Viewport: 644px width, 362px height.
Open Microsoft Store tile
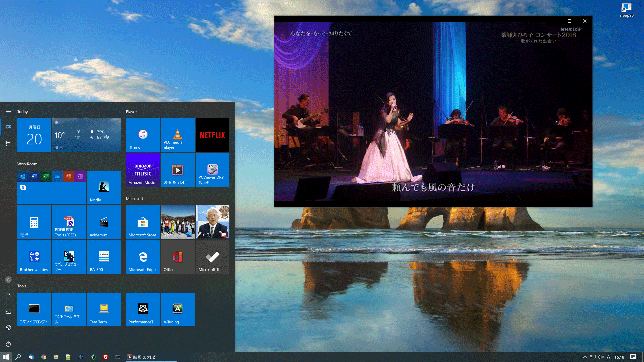pyautogui.click(x=143, y=222)
